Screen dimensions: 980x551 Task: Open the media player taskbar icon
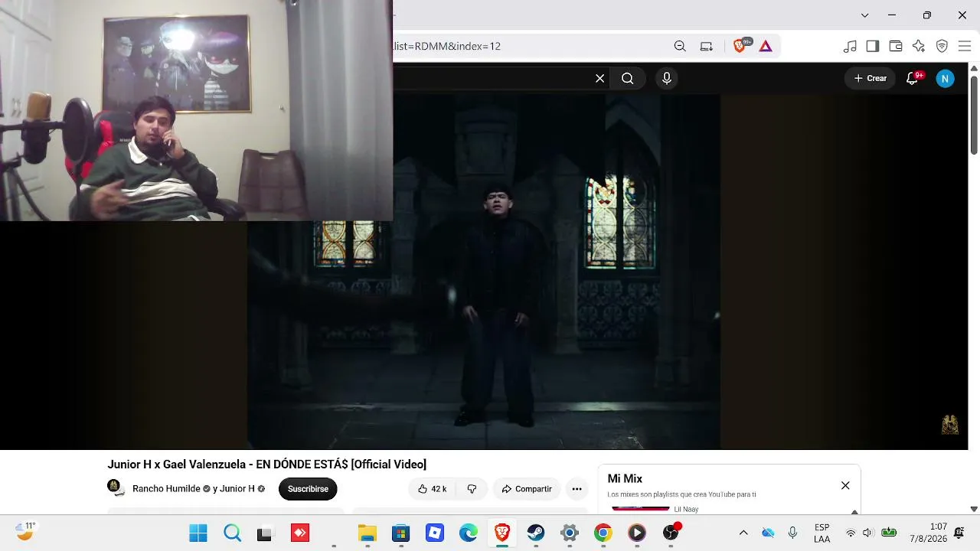pos(636,533)
